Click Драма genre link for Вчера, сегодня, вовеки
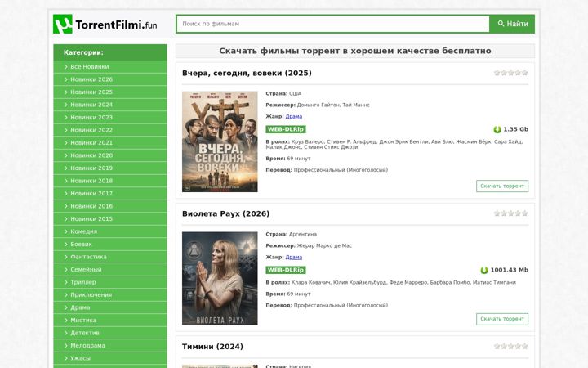Screen dimensions: 588x368 294,116
